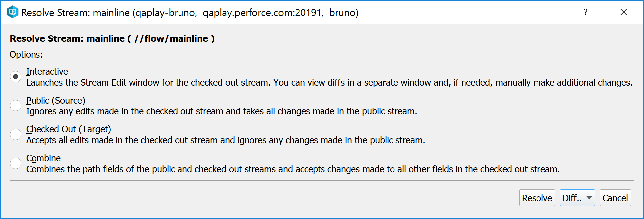
Task: Cancel the resolve stream dialog
Action: click(x=615, y=198)
